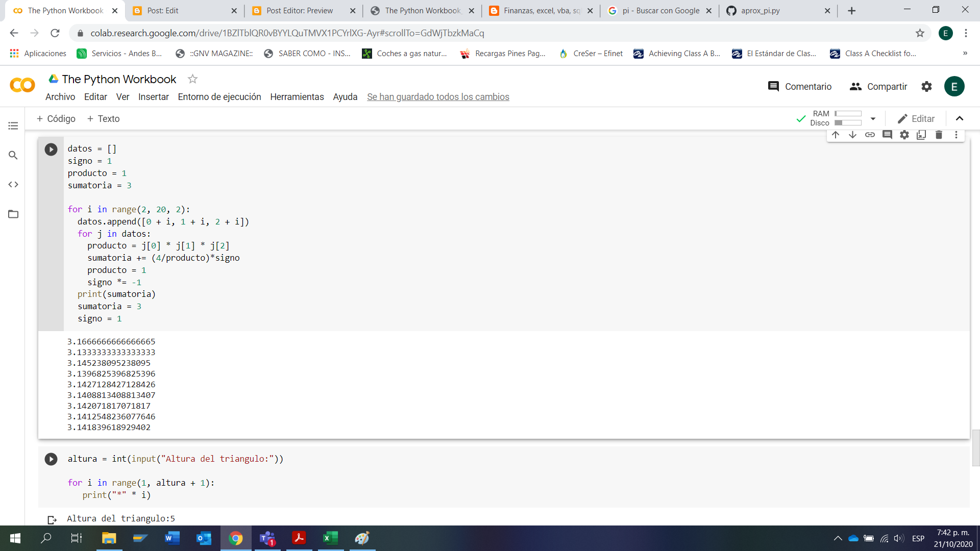The width and height of the screenshot is (980, 551).
Task: Open the RAM and Disco resources dropdown
Action: click(x=873, y=118)
